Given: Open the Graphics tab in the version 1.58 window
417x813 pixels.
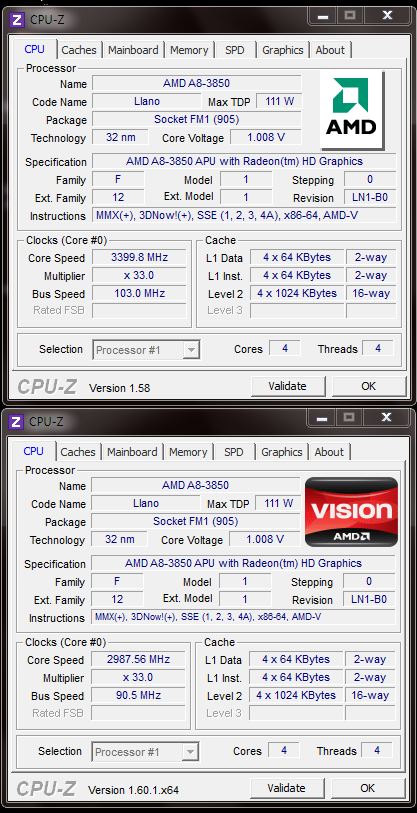Looking at the screenshot, I should click(x=283, y=50).
